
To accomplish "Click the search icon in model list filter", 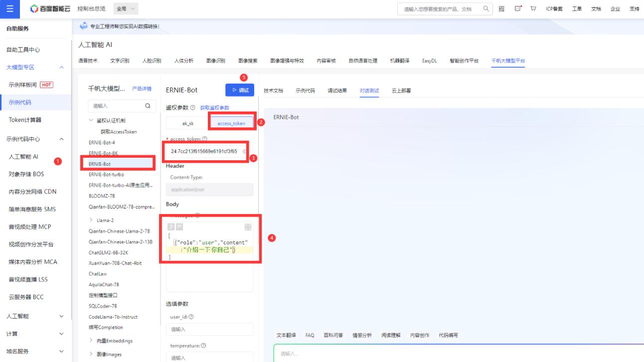I will [x=147, y=106].
